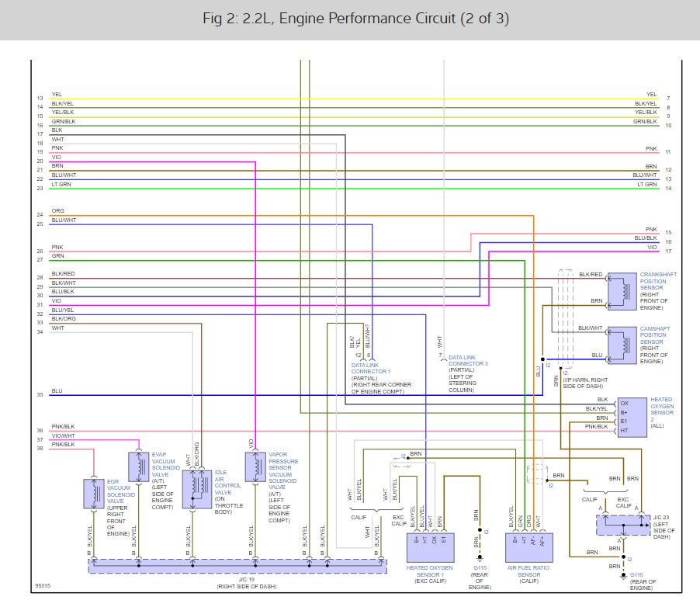This screenshot has width=700, height=607.
Task: Select the Heated Oxygen Sensor 1 box
Action: pos(431,547)
